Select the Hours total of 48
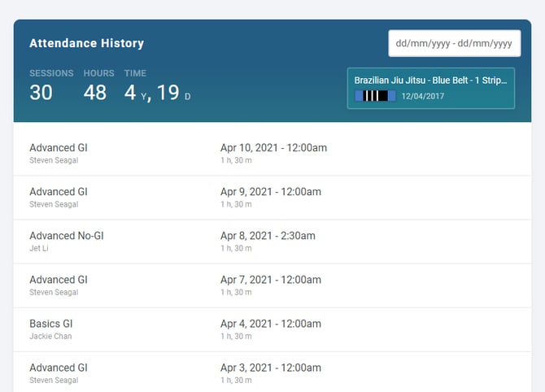The height and width of the screenshot is (392, 545). pyautogui.click(x=95, y=93)
